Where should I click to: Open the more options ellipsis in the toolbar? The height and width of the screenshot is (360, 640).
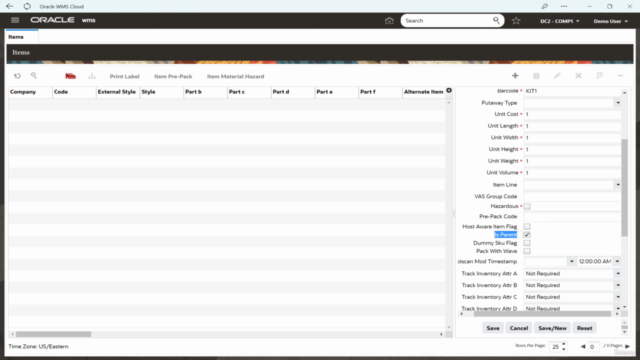(620, 76)
